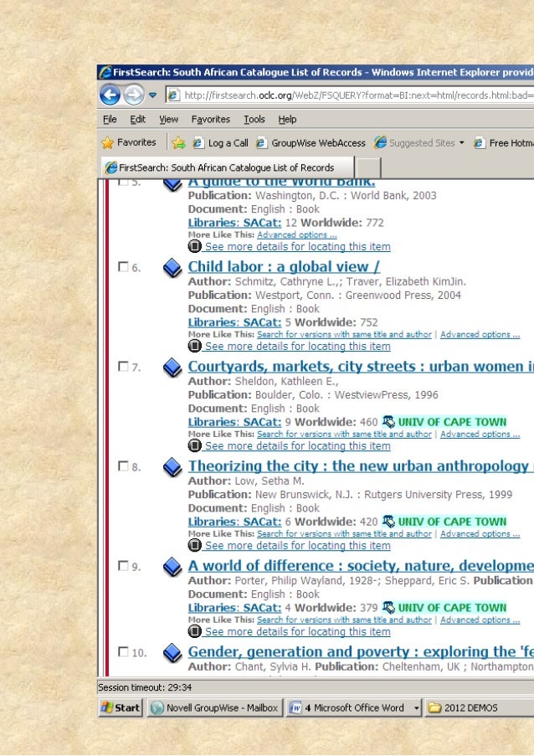
Task: Open the title A world of difference
Action: click(x=361, y=566)
